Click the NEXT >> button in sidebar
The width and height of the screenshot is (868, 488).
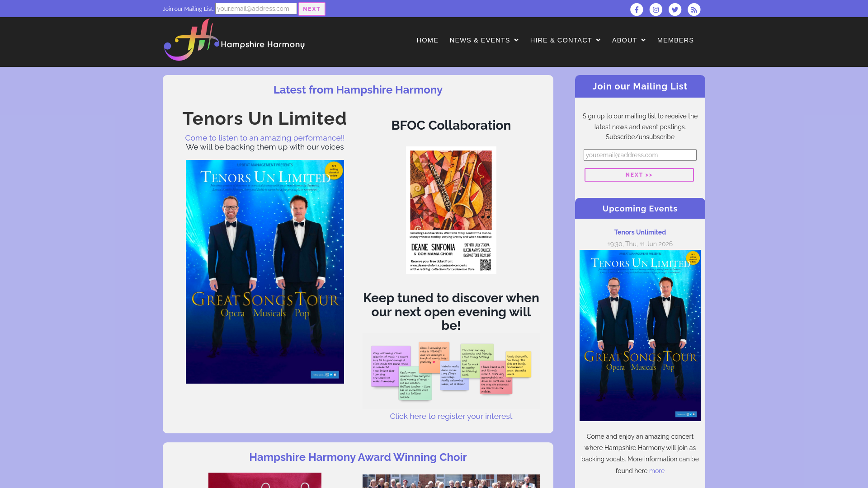click(x=639, y=175)
